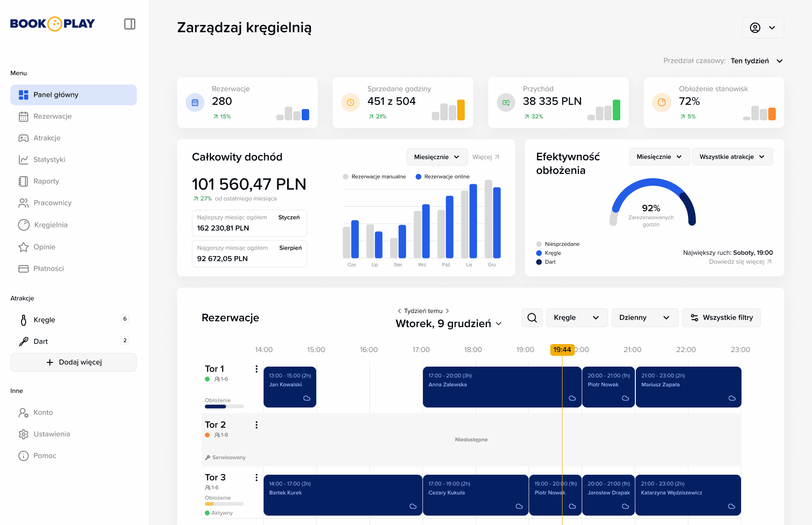
Task: Expand the Wszystkie atrakcje dropdown
Action: [732, 157]
